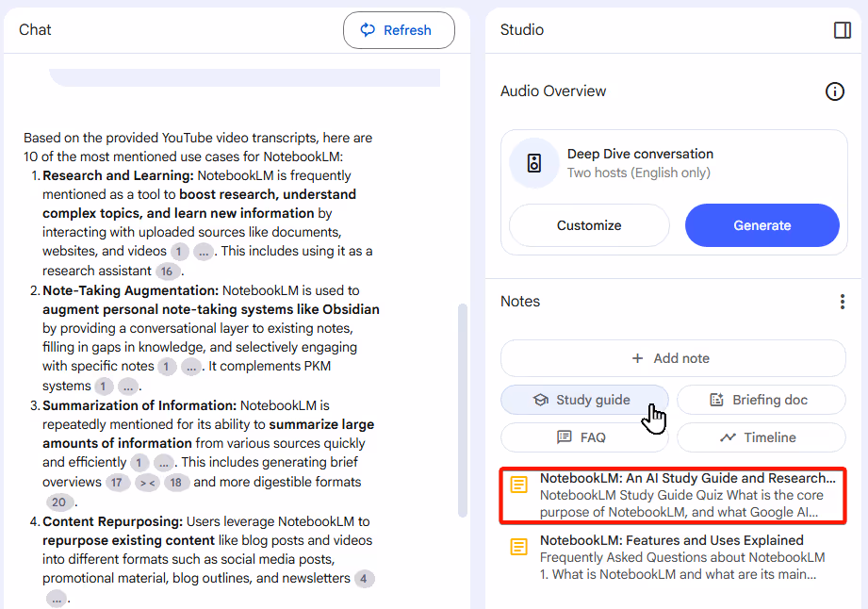This screenshot has width=868, height=609.
Task: Open 'NotebookLM: An AI Study Guide and Research' note
Action: click(673, 495)
